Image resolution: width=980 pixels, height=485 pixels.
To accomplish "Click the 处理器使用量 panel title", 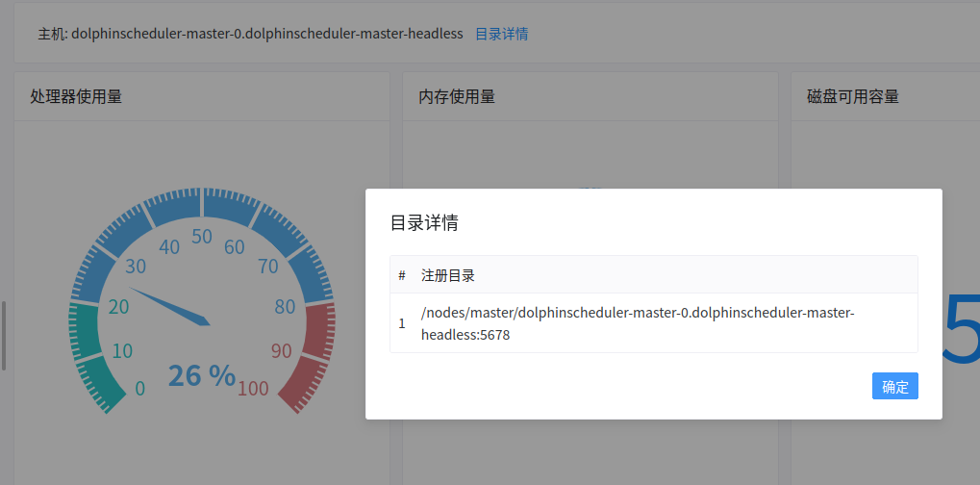I will click(76, 96).
